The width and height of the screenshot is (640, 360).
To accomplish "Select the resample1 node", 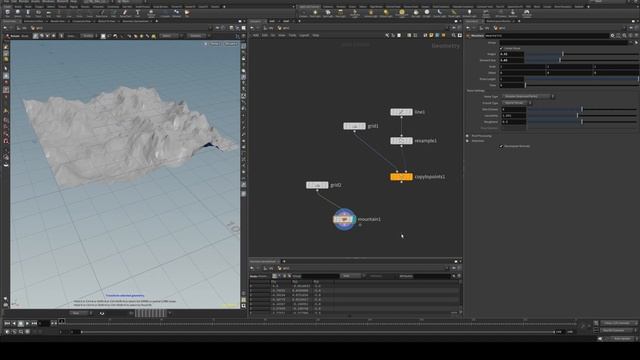I will click(x=401, y=140).
